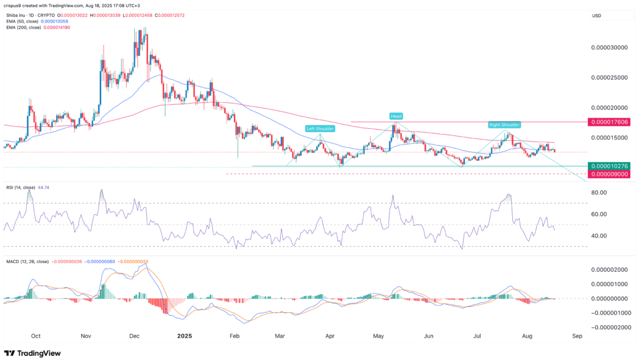
Task: Toggle the red 0.000017606 price level
Action: pos(608,122)
